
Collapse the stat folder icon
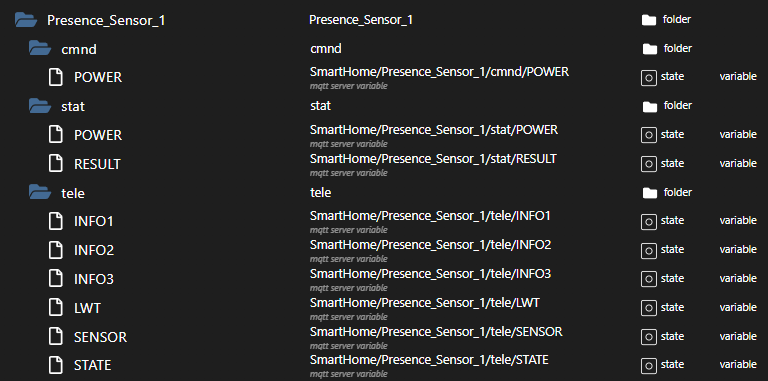coord(40,106)
